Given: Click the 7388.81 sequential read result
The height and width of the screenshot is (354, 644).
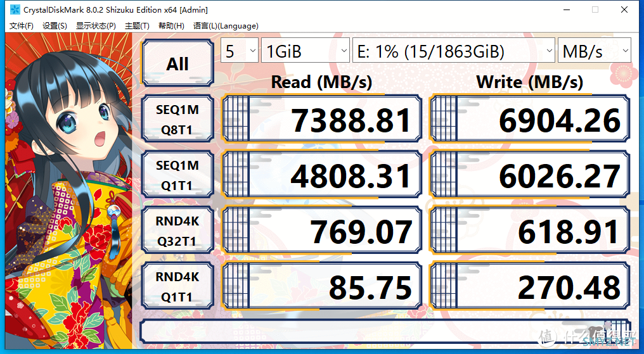Looking at the screenshot, I should pos(321,119).
